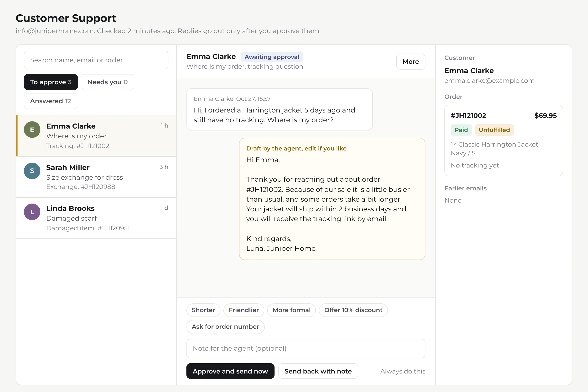The image size is (588, 392).
Task: Click Tracking, #JH121002 tag in list
Action: tap(78, 146)
